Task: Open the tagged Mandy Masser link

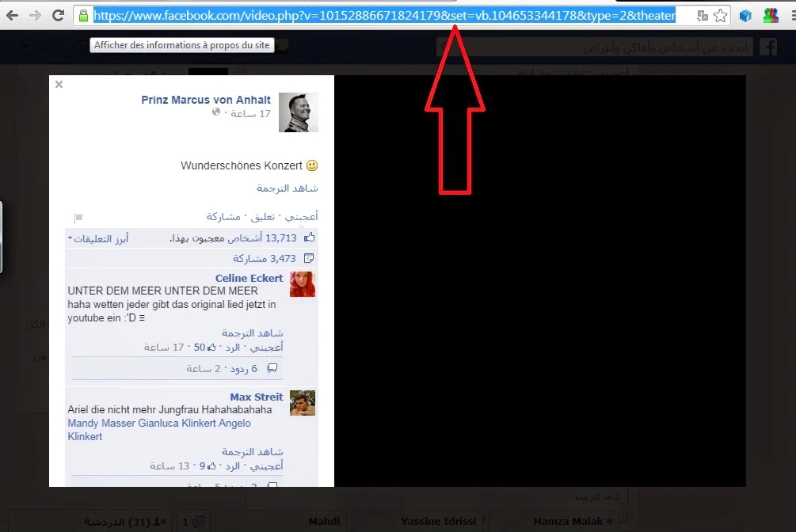Action: tap(101, 424)
